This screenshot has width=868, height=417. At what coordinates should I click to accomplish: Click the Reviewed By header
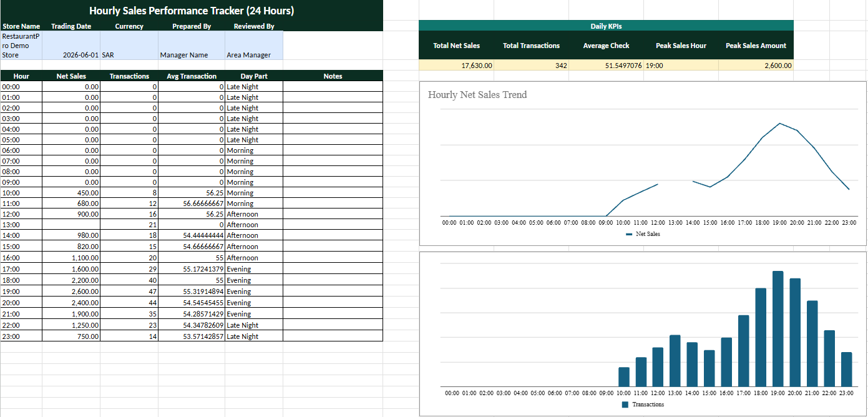click(254, 26)
